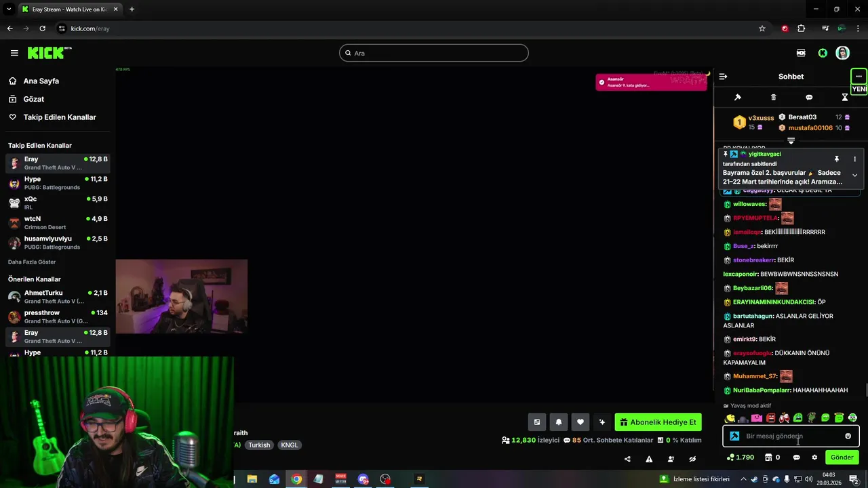Open wtcN Crimson Desert channel
The image size is (868, 488).
coord(58,222)
